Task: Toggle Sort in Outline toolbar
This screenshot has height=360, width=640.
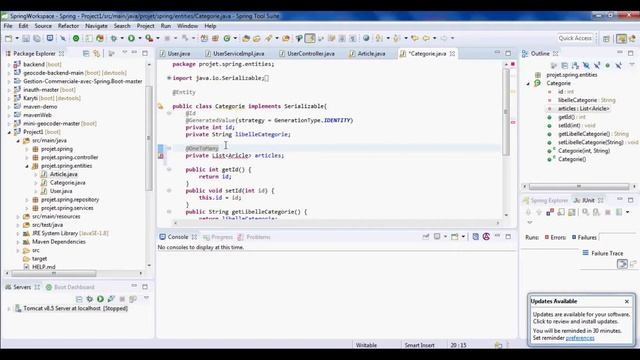Action: [576, 65]
